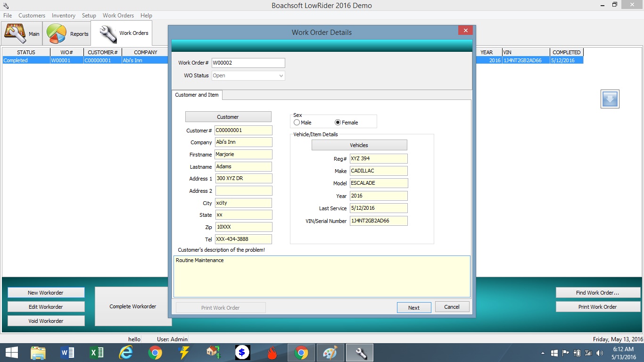Switch to the Customer and Item tab
Viewport: 644px width, 362px height.
[197, 95]
